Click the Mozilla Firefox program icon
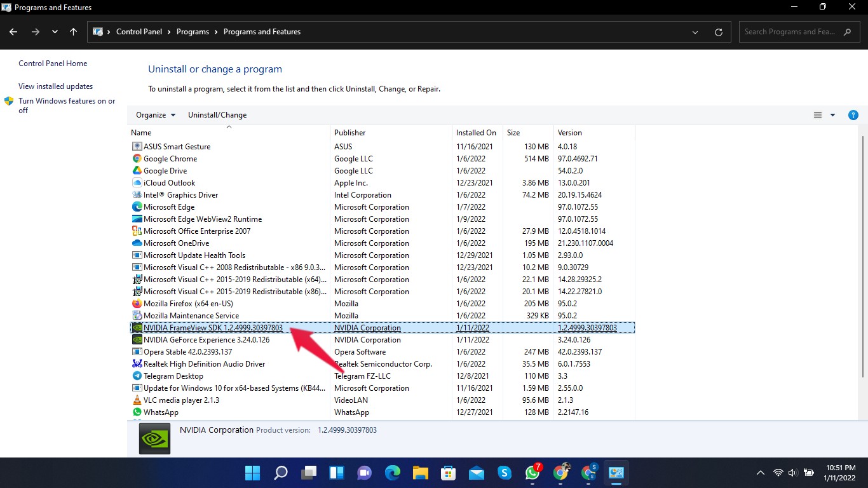868x488 pixels. click(x=137, y=304)
